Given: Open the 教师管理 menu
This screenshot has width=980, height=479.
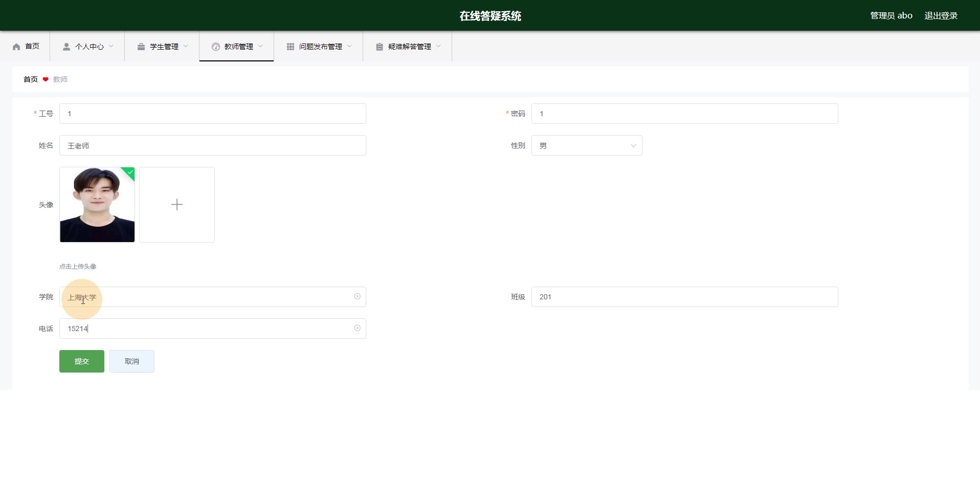Looking at the screenshot, I should coord(237,47).
